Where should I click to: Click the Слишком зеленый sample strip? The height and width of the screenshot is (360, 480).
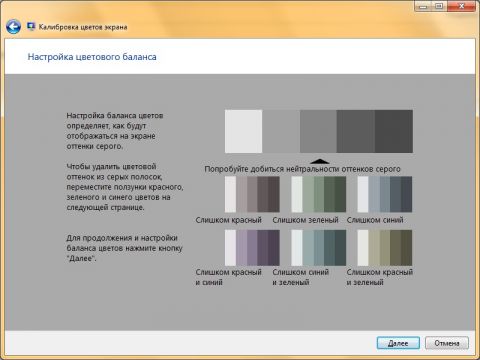point(319,194)
